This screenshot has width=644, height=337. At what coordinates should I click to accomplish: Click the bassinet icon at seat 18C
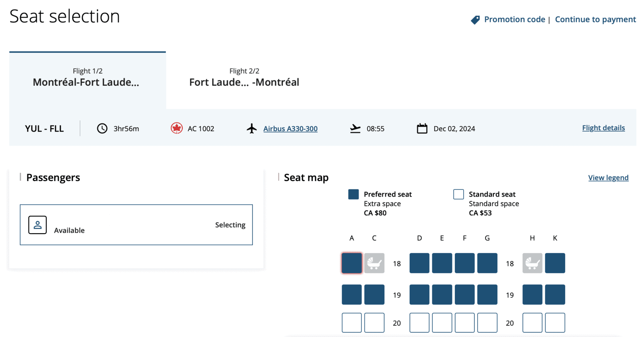[374, 263]
